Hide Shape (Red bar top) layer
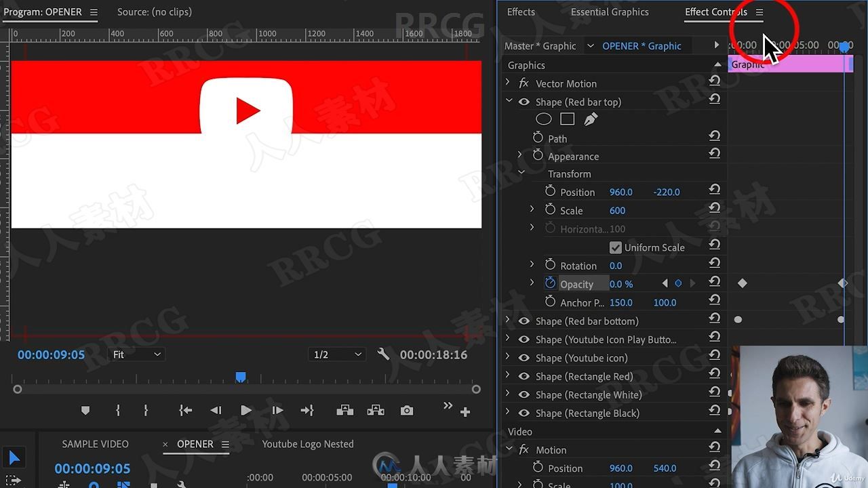Image resolution: width=868 pixels, height=488 pixels. point(524,102)
